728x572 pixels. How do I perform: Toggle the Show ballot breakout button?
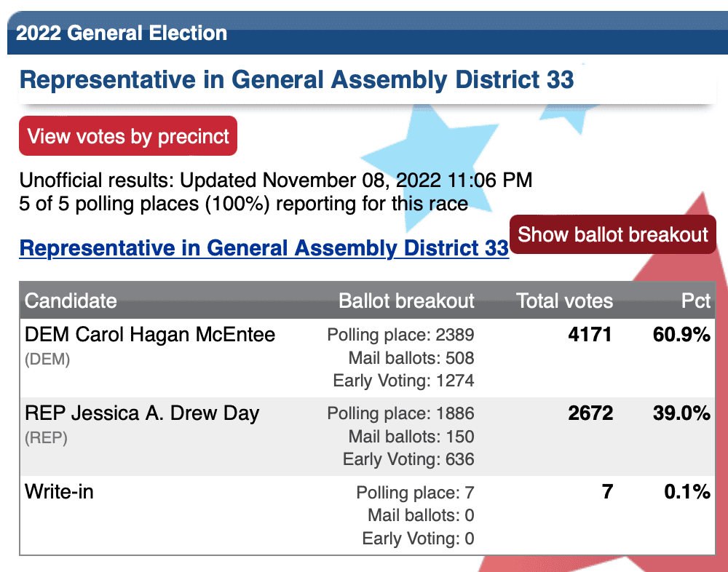click(x=613, y=234)
